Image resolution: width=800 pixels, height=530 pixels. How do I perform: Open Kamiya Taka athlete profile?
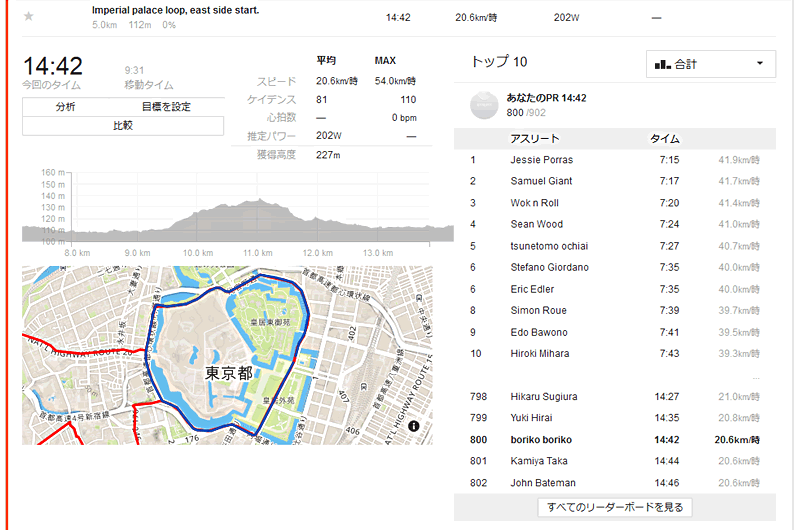[x=539, y=461]
